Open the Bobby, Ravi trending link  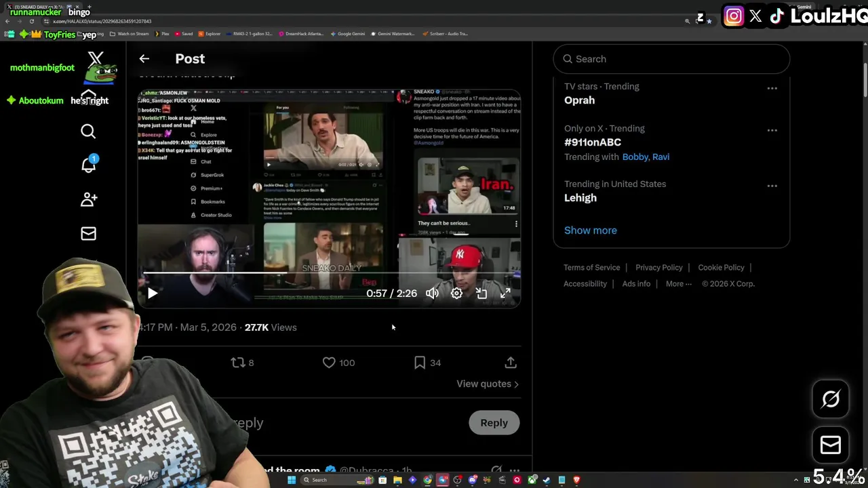pyautogui.click(x=646, y=157)
